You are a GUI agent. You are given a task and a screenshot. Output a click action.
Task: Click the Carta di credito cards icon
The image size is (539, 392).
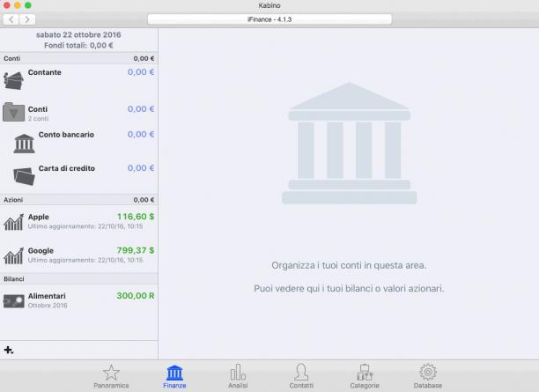24,176
